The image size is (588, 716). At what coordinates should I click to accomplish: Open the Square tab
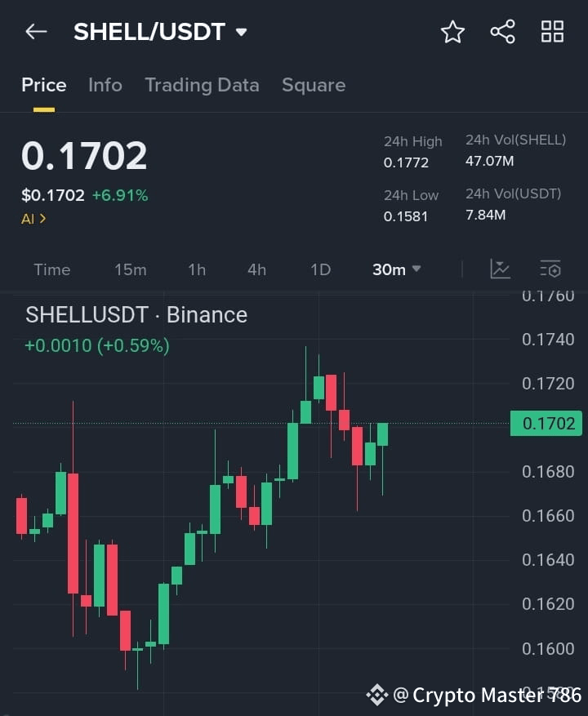314,84
